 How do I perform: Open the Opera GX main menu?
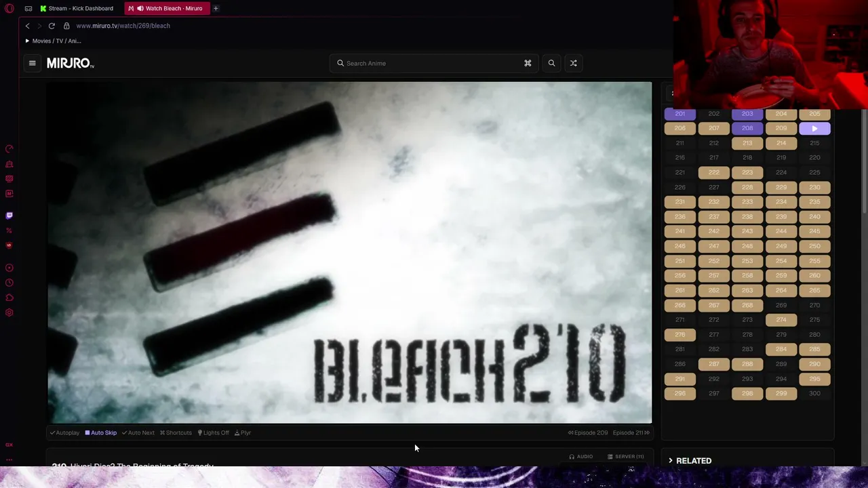point(9,8)
